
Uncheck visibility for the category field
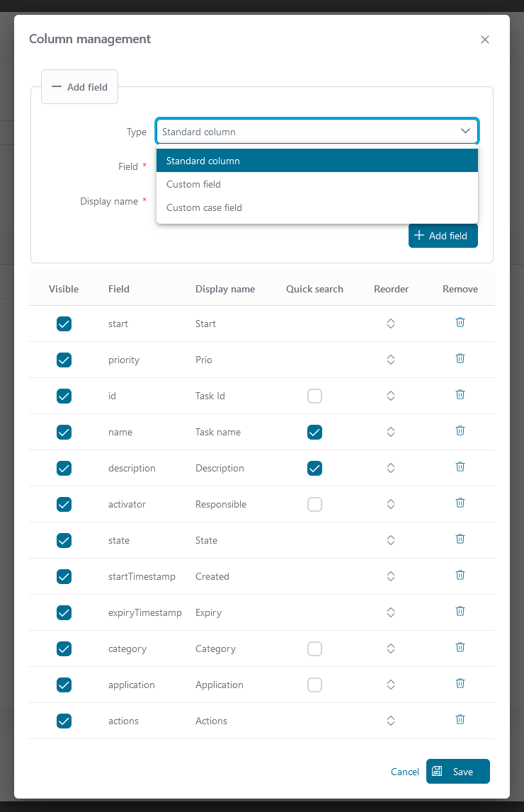click(64, 648)
